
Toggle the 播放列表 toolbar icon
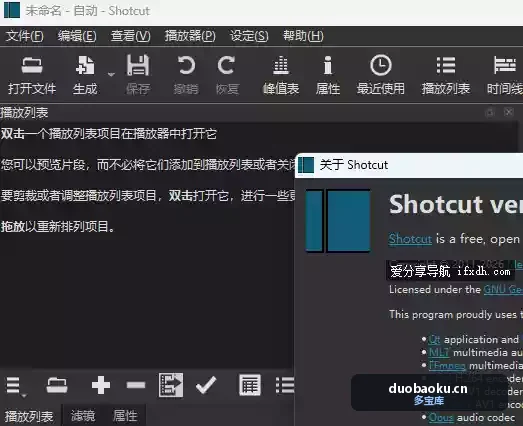click(x=446, y=75)
